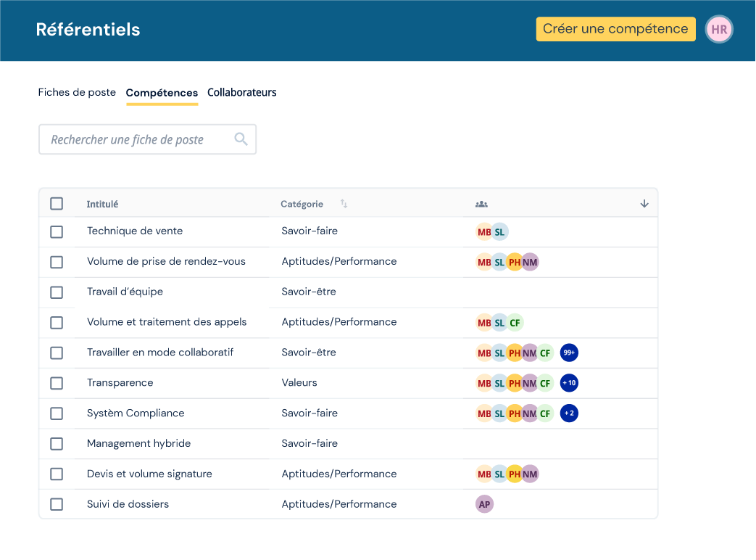Click PH avatar in Systèm Compliance row

tap(515, 414)
